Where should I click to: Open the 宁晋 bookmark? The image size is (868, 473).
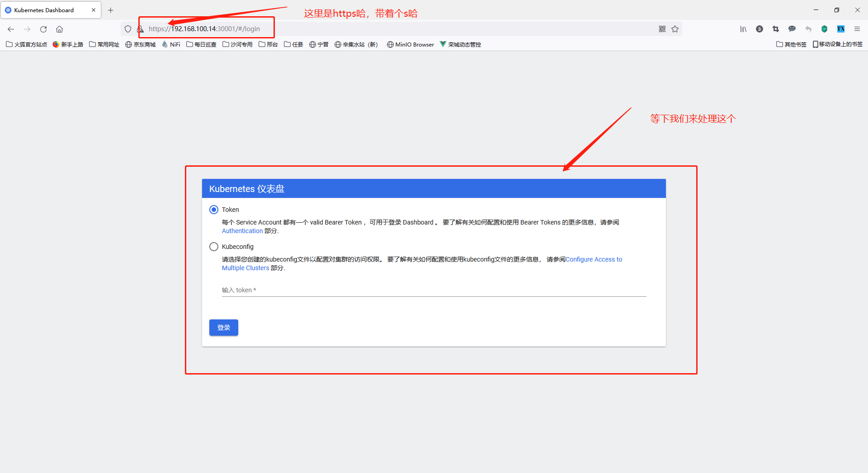point(319,44)
